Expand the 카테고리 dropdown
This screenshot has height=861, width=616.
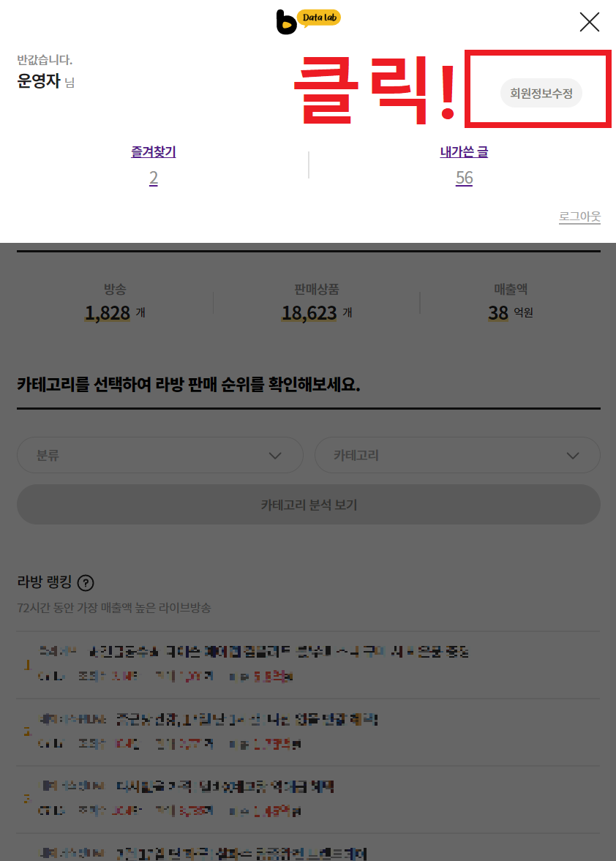pyautogui.click(x=457, y=455)
